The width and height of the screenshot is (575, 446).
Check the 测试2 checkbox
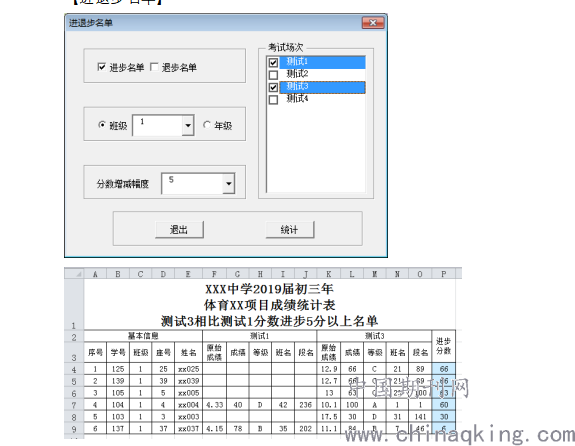point(273,75)
